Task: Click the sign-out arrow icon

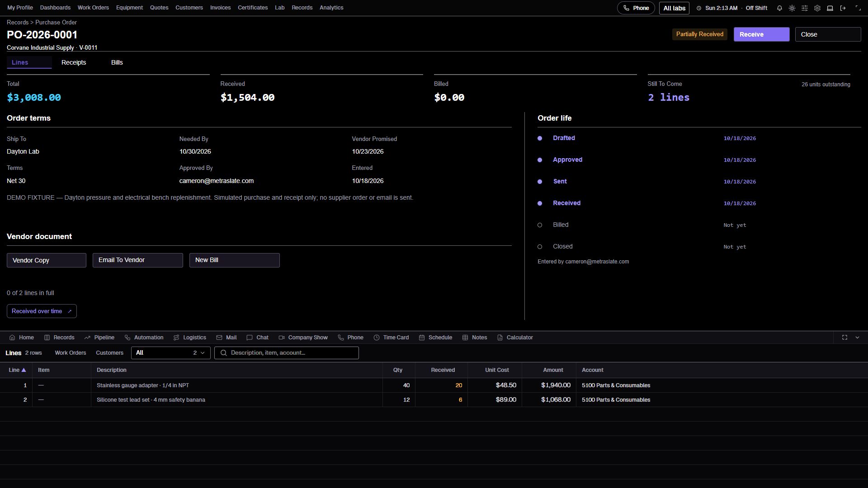Action: (x=843, y=8)
